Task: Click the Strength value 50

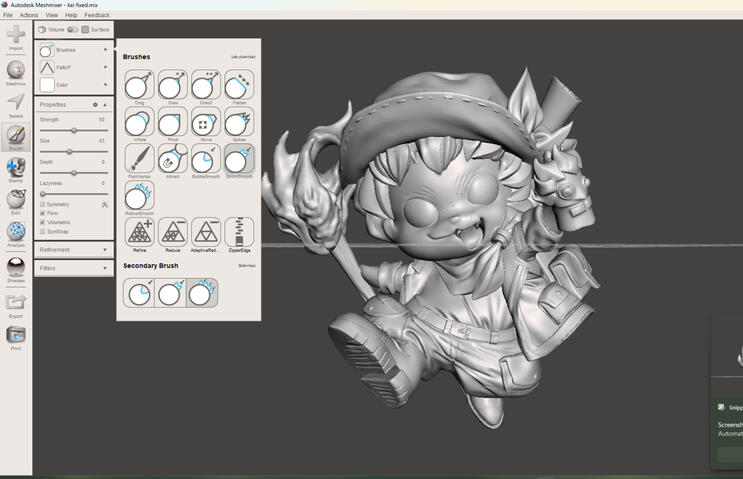Action: click(101, 120)
